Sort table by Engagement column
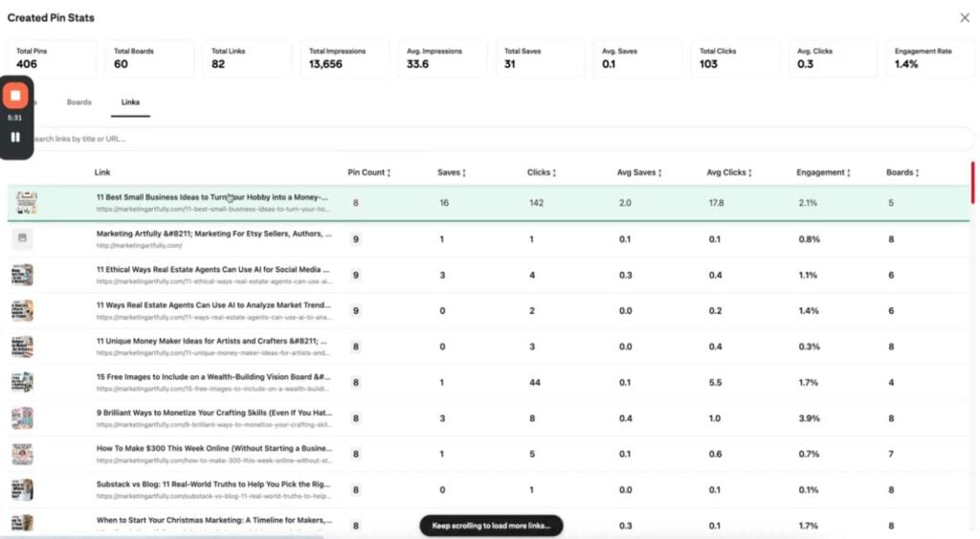 click(823, 172)
